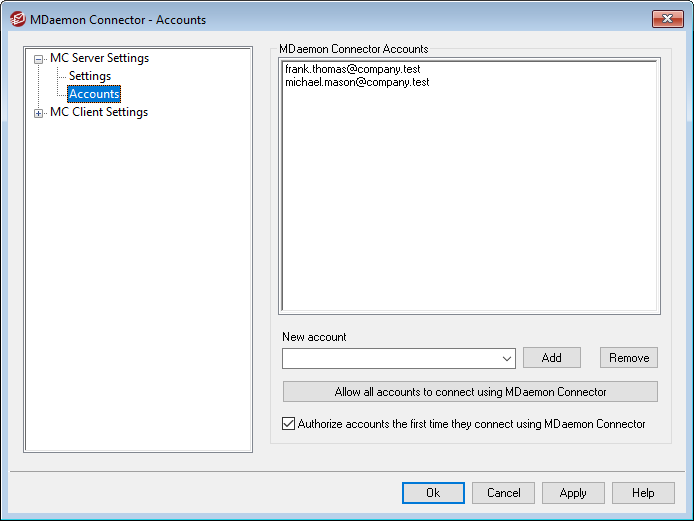694x521 pixels.
Task: Click Allow all accounts to connect button
Action: pyautogui.click(x=470, y=391)
